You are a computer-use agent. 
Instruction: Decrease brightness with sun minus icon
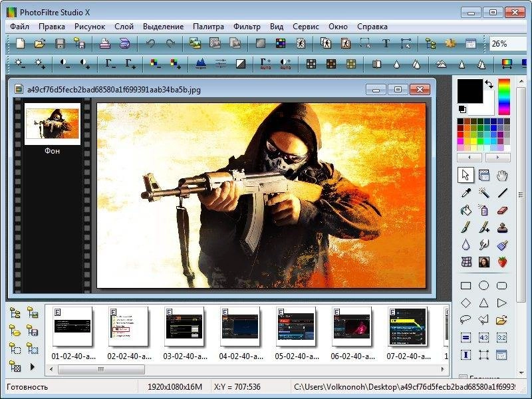tap(20, 63)
